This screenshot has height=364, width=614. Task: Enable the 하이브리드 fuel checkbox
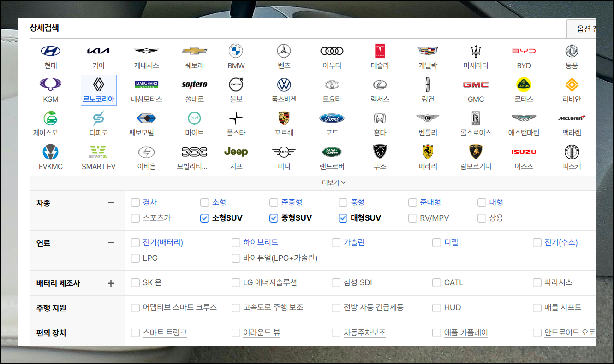(x=236, y=243)
